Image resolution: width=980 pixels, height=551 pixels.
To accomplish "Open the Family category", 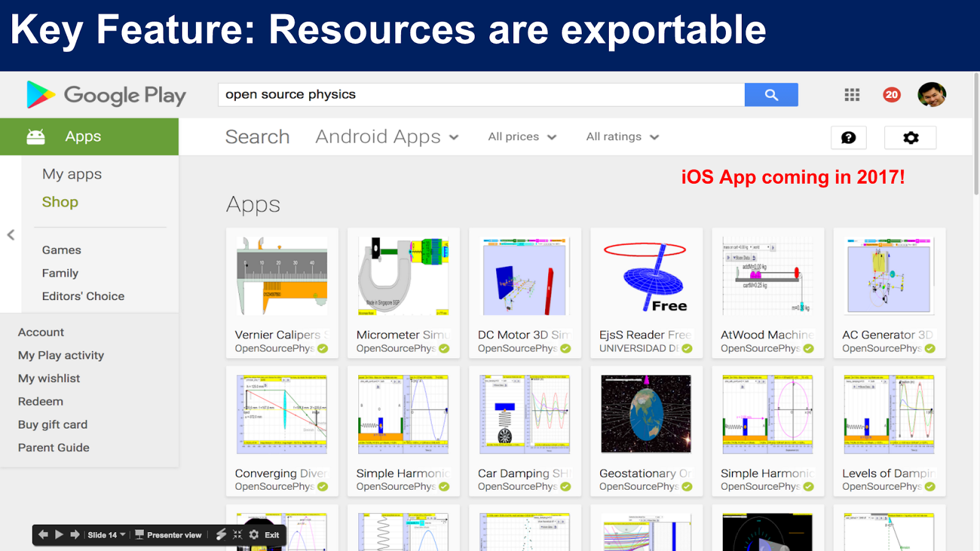I will 60,273.
